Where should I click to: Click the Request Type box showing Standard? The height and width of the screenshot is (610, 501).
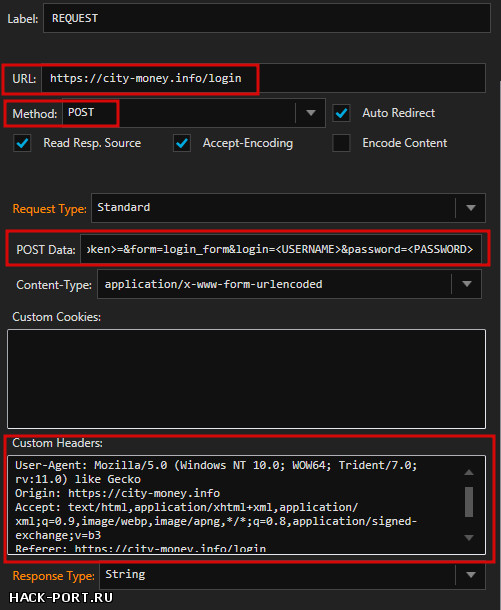point(288,208)
